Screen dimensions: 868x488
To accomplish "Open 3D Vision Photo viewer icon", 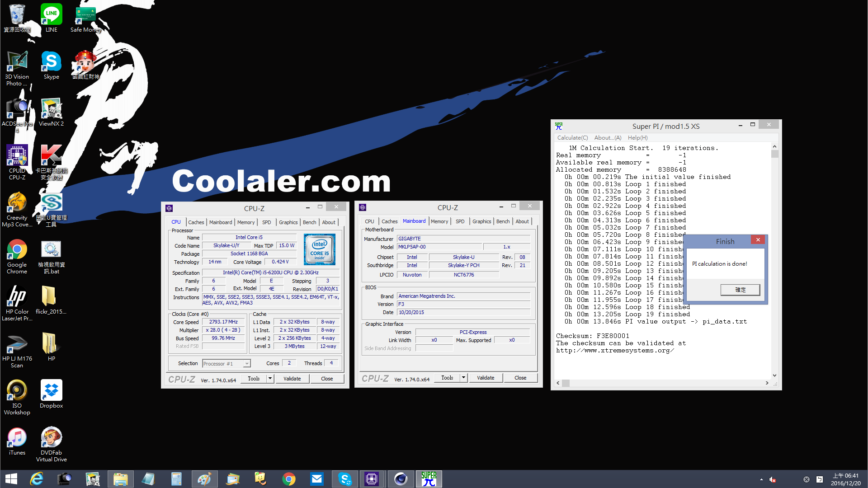I will (17, 68).
